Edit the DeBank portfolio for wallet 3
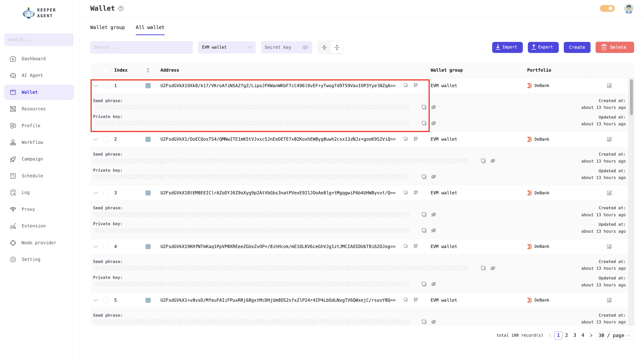Viewport: 644px width, 361px height. (x=610, y=193)
